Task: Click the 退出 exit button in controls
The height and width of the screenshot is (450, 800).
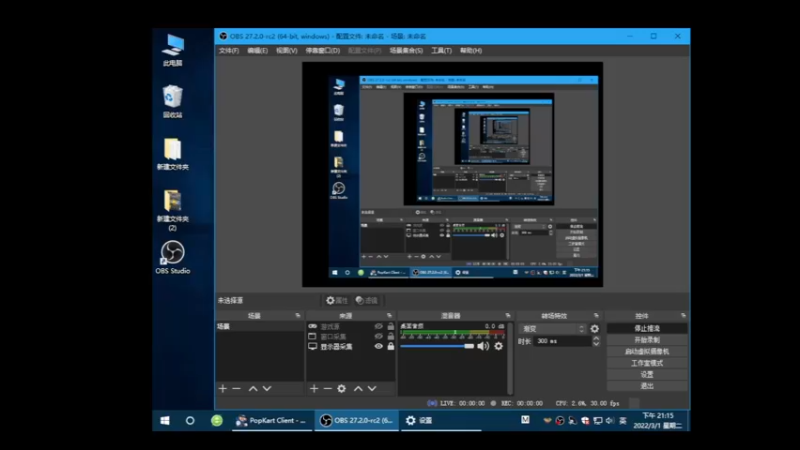Action: click(647, 386)
